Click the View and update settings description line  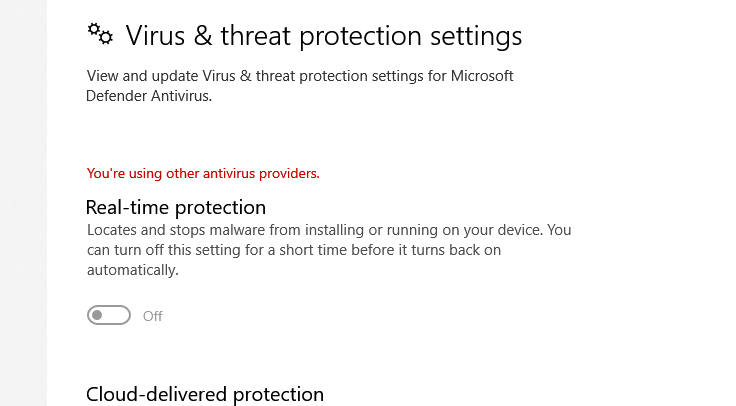point(300,76)
